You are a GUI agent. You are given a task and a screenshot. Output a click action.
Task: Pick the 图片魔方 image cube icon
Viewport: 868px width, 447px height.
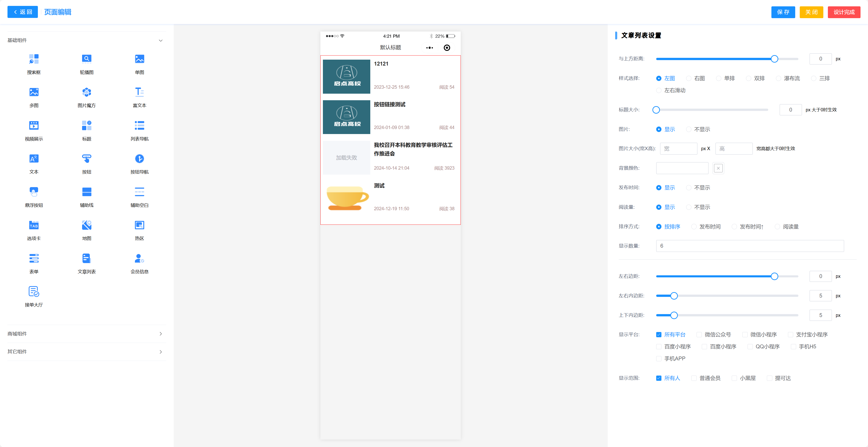(87, 92)
